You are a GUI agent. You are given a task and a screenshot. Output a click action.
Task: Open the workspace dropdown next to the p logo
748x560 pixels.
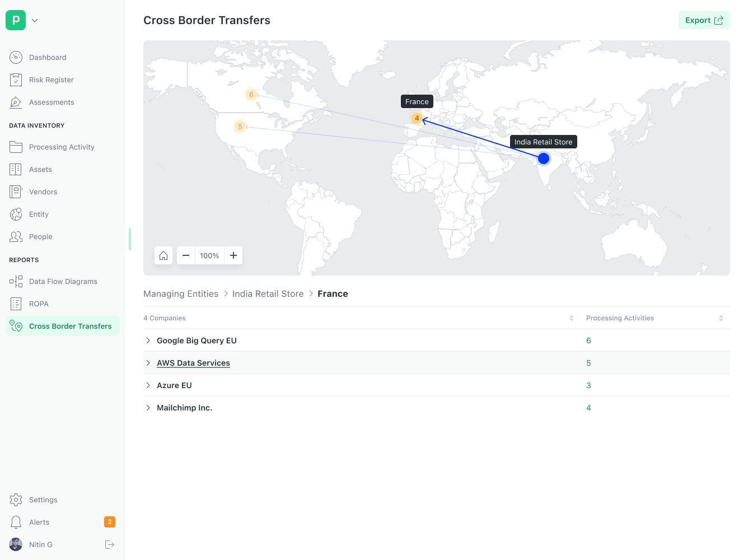coord(34,20)
